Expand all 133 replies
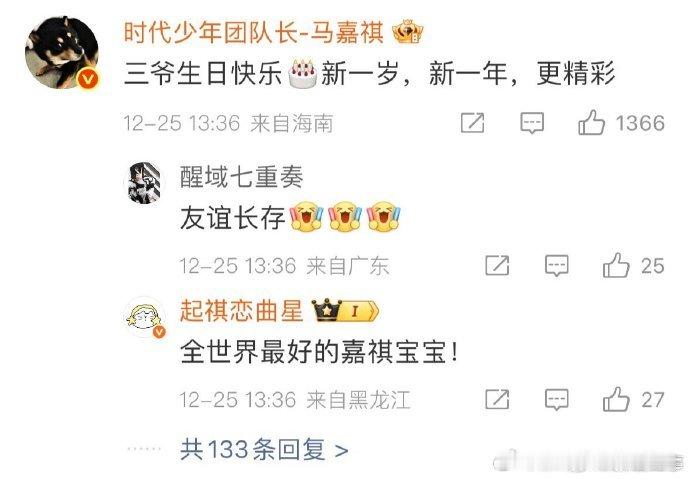The height and width of the screenshot is (479, 690). (x=264, y=450)
